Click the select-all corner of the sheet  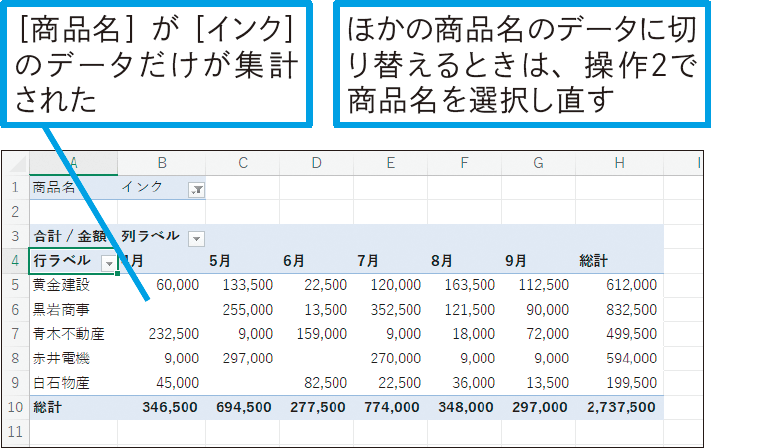tap(15, 163)
